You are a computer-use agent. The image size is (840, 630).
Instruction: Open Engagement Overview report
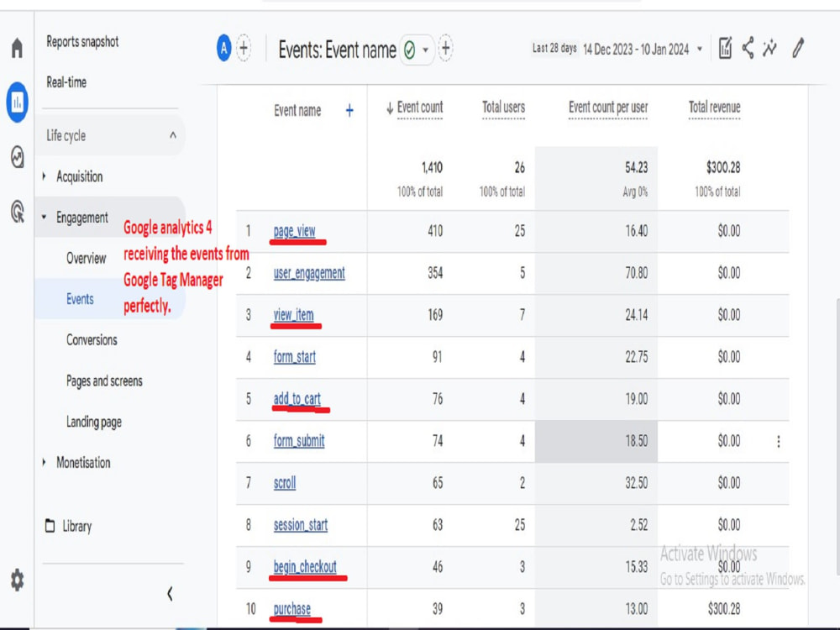coord(87,258)
